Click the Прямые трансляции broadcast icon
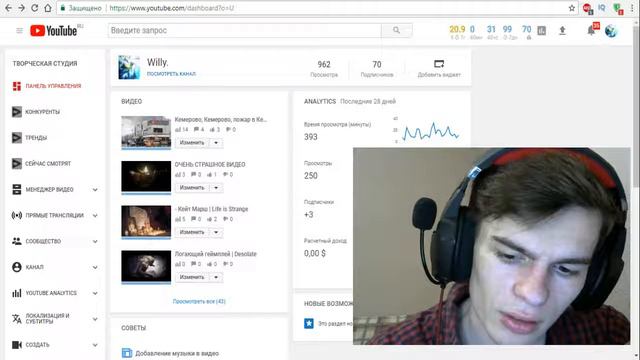This screenshot has height=360, width=640. pos(16,216)
